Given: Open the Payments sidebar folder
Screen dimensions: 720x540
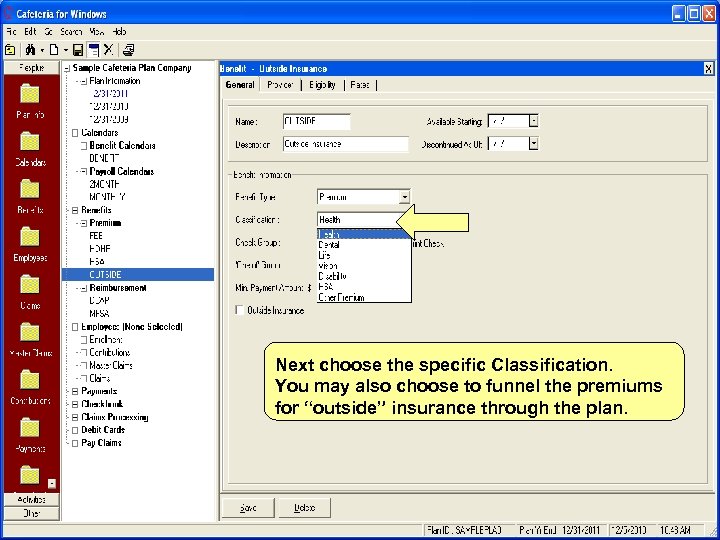Looking at the screenshot, I should tap(30, 435).
